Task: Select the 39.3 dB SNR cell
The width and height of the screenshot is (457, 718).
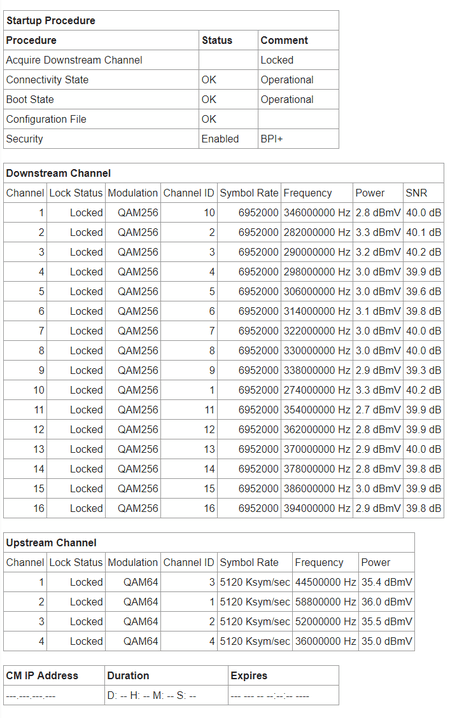Action: coord(424,370)
